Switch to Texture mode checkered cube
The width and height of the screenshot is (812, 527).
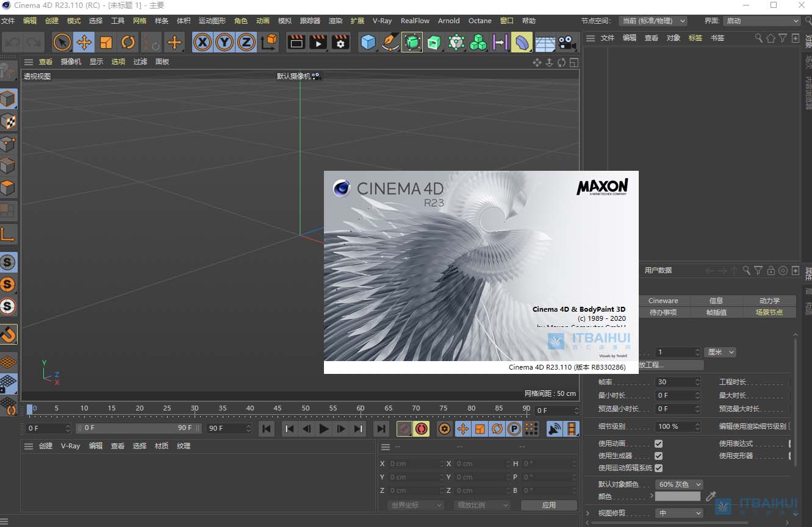point(8,121)
